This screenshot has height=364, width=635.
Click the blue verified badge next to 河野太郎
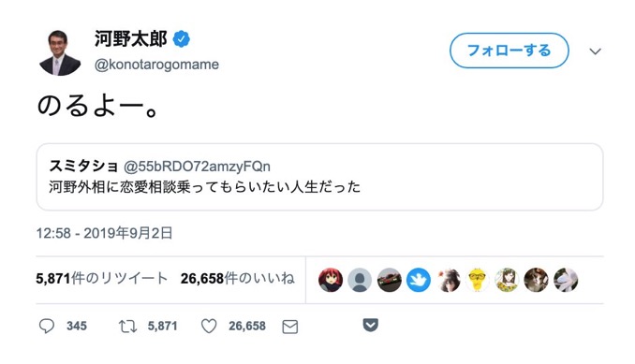pos(182,39)
